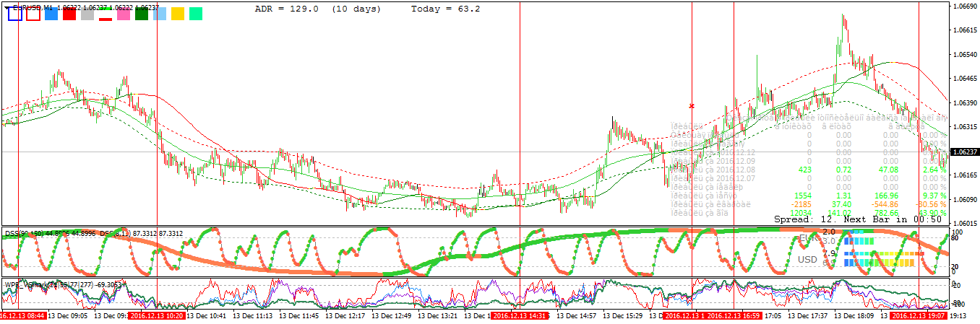Click the 1.06090 price axis value
This screenshot has width=980, height=324.
pyautogui.click(x=966, y=199)
